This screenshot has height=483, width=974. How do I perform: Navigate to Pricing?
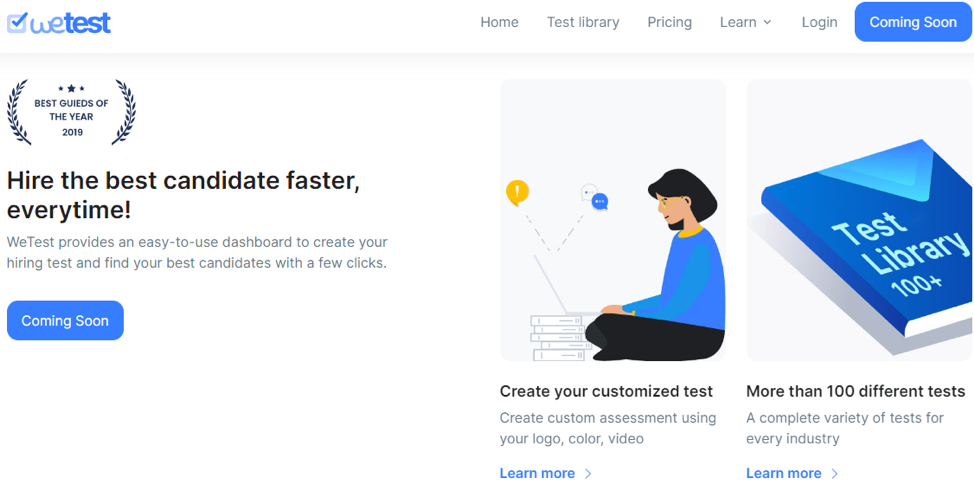point(669,22)
